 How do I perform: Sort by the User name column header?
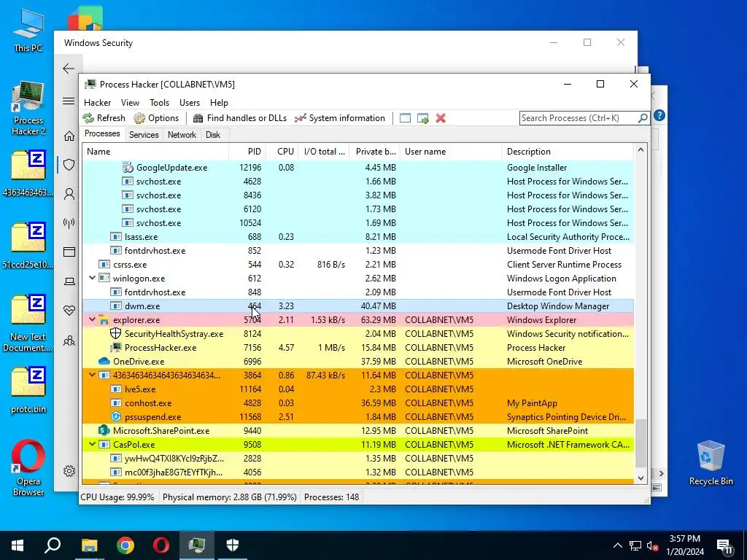451,152
